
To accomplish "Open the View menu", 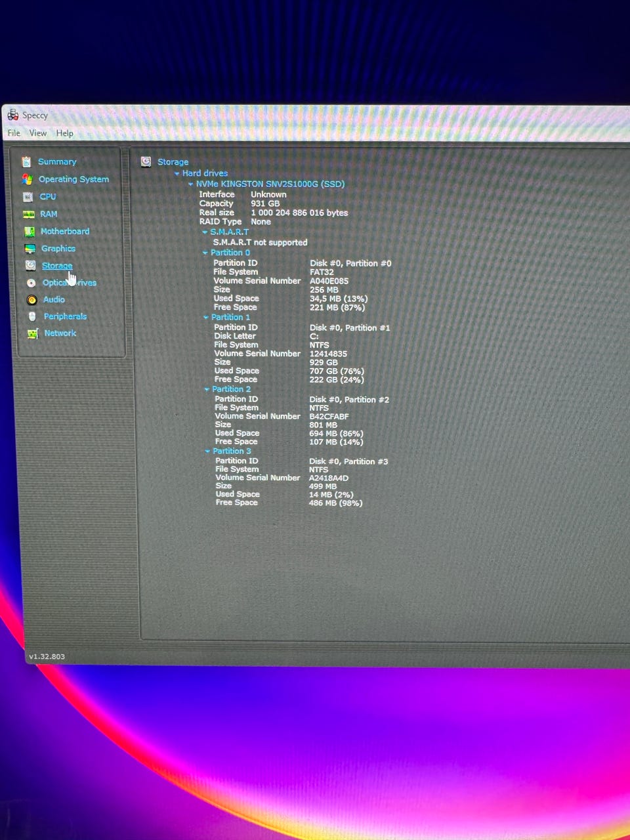I will (38, 133).
